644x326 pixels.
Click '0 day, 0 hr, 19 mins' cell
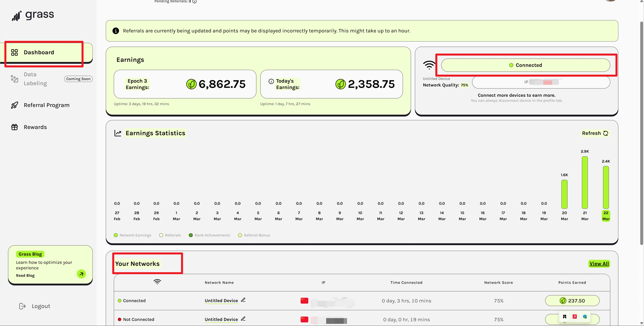[406, 319]
